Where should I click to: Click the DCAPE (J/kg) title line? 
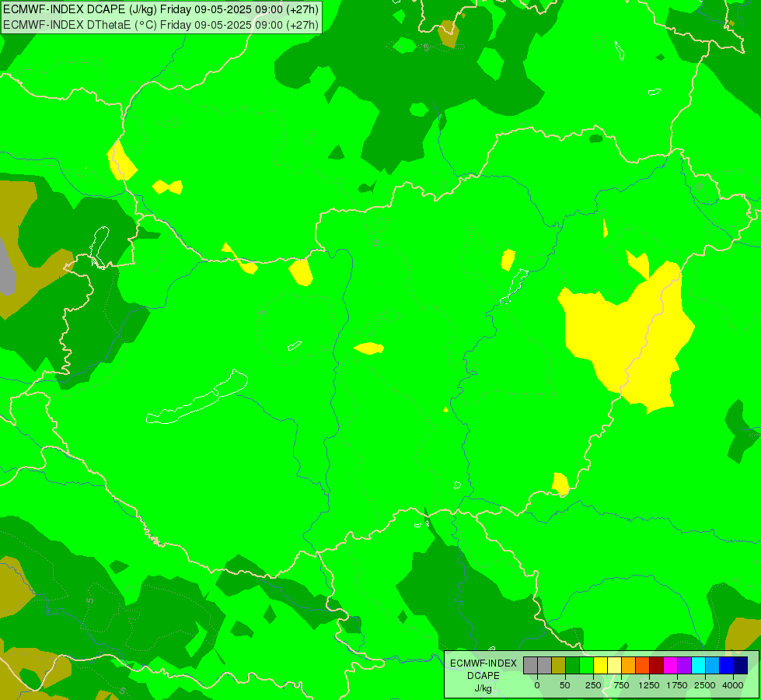point(161,9)
